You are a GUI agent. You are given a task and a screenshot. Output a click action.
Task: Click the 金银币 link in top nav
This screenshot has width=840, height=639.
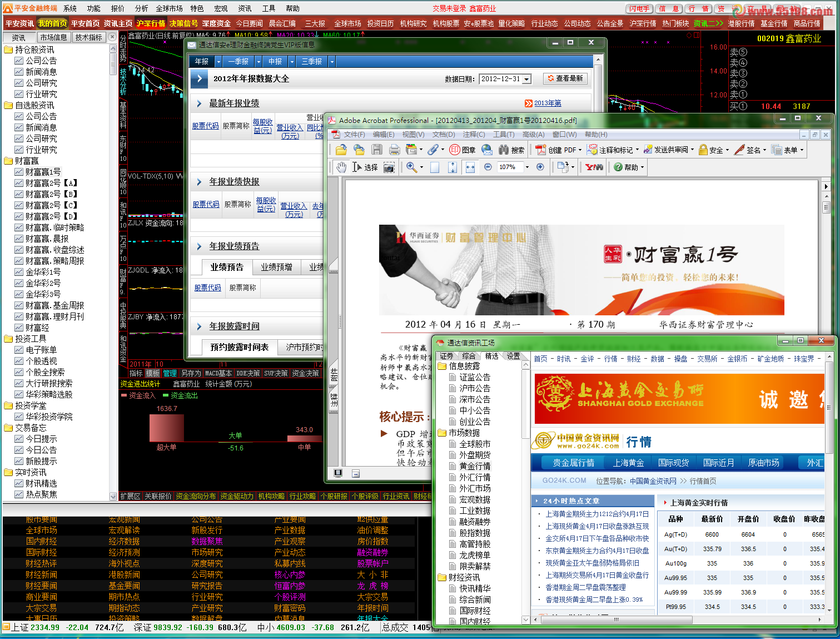[x=737, y=359]
